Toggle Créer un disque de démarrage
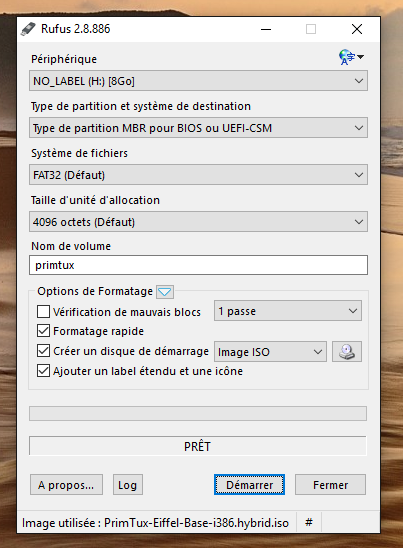 pyautogui.click(x=43, y=351)
